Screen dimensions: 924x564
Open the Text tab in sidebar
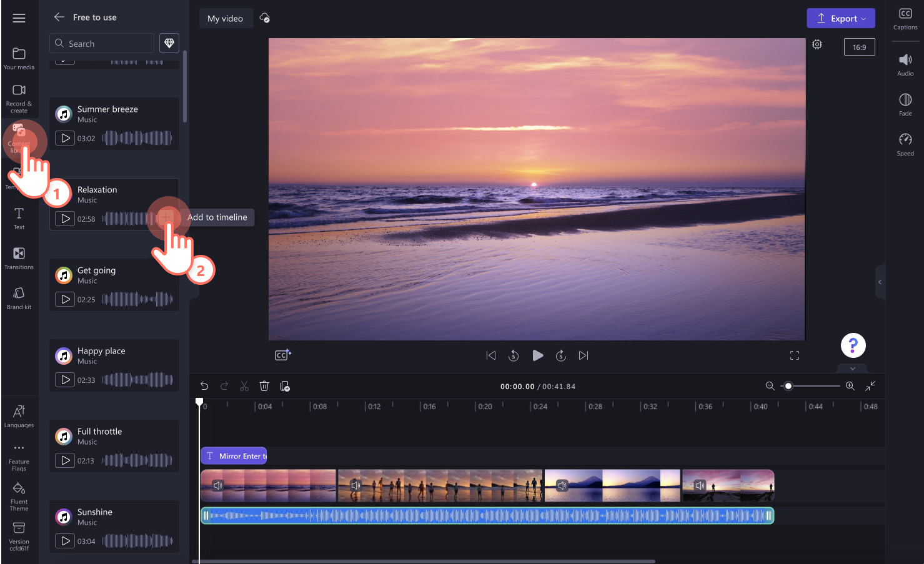tap(19, 219)
